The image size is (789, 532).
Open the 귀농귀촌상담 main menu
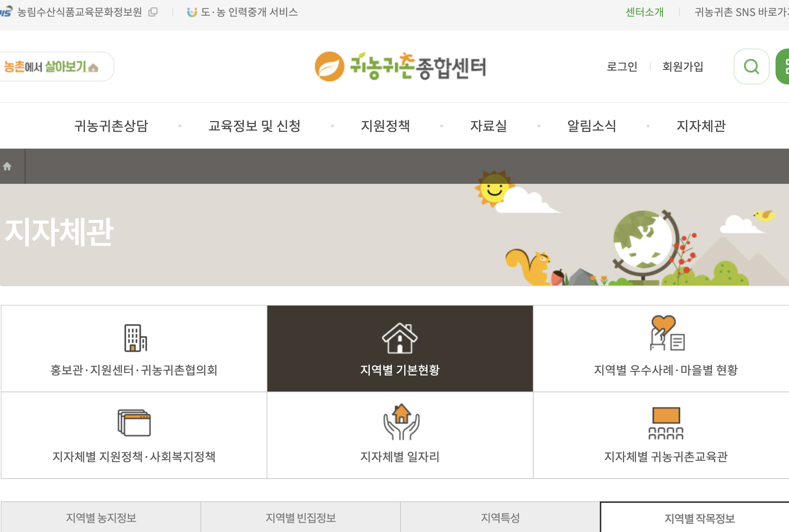(111, 126)
